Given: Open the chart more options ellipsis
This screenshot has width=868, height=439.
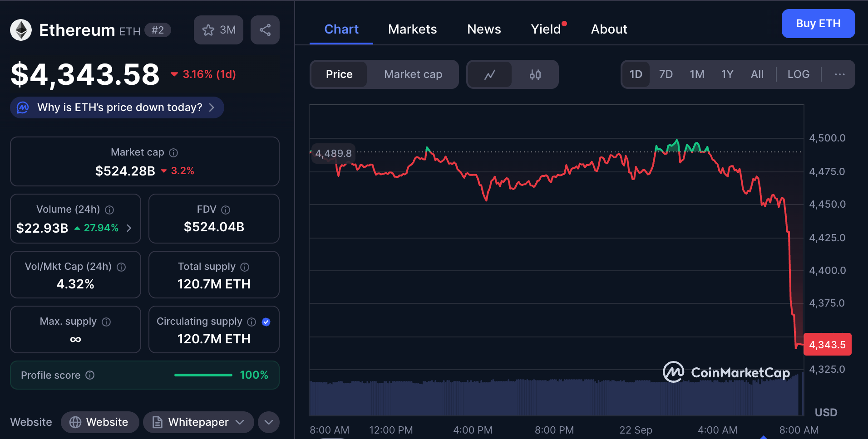Looking at the screenshot, I should 839,74.
